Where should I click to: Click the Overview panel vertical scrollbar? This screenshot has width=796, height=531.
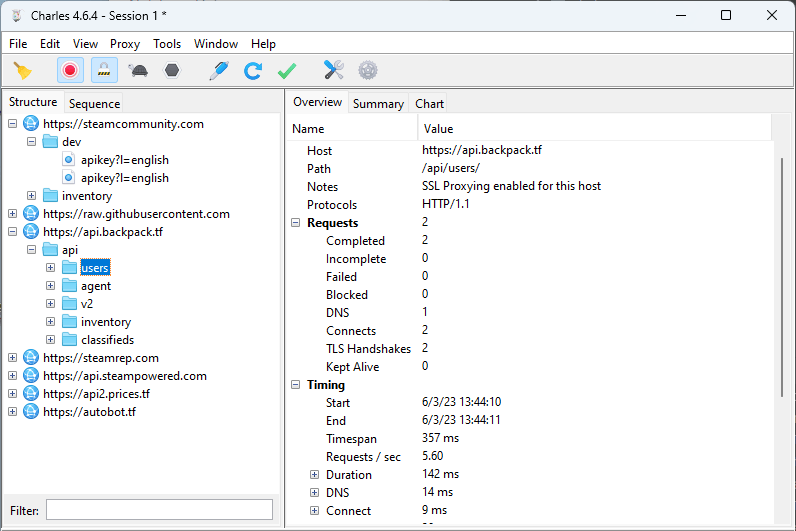pyautogui.click(x=782, y=277)
